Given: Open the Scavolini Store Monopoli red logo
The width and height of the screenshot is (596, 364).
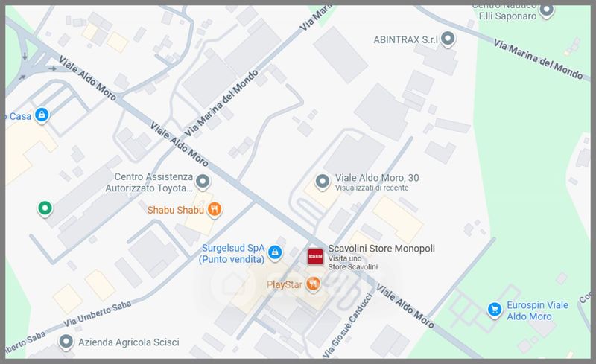Looking at the screenshot, I should [315, 257].
